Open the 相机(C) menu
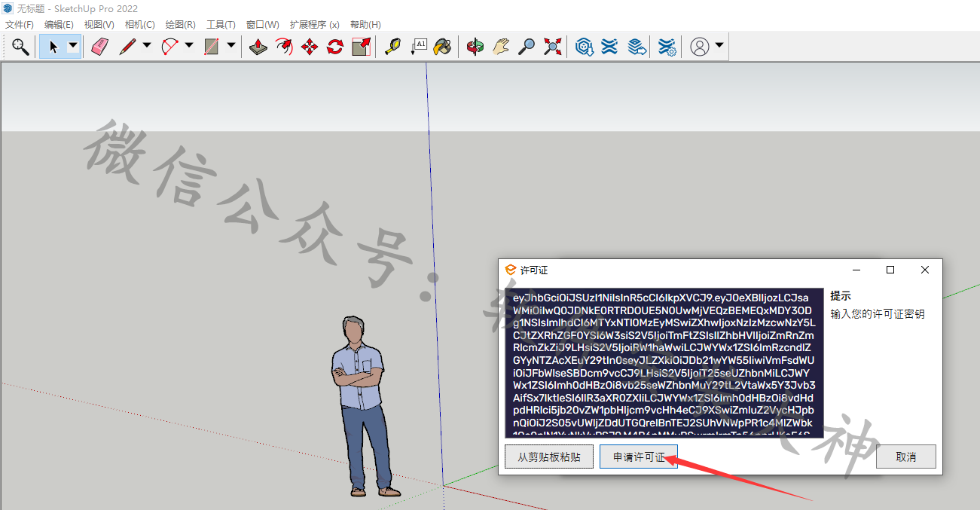This screenshot has width=980, height=510. [139, 25]
